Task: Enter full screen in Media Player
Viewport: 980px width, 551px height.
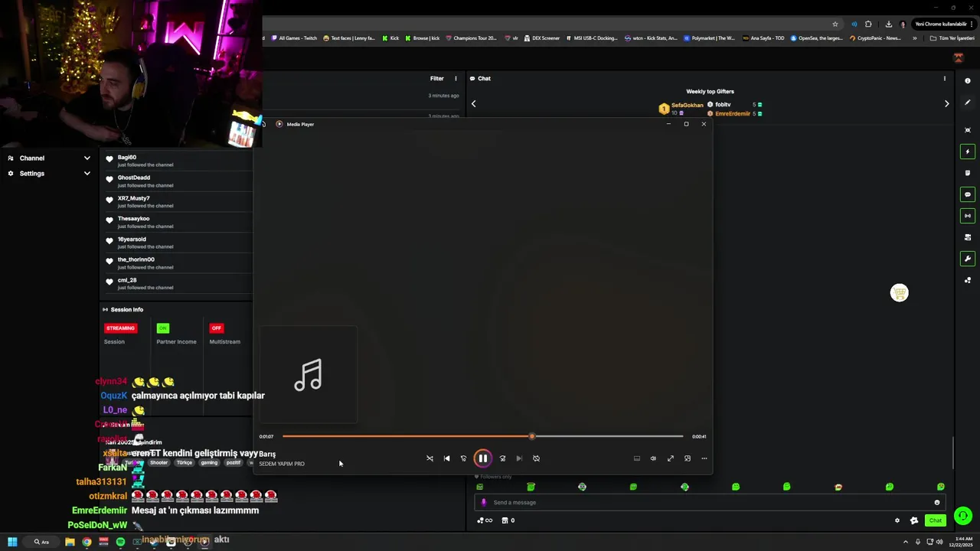Action: click(670, 458)
